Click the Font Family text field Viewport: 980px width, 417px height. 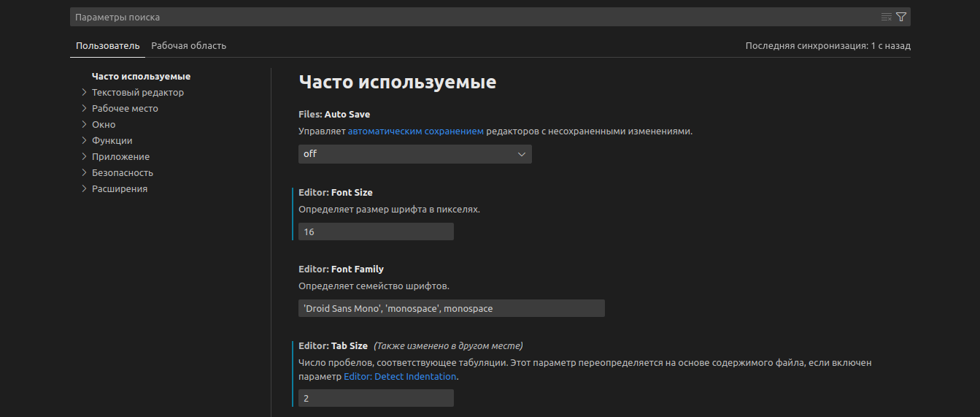(451, 308)
